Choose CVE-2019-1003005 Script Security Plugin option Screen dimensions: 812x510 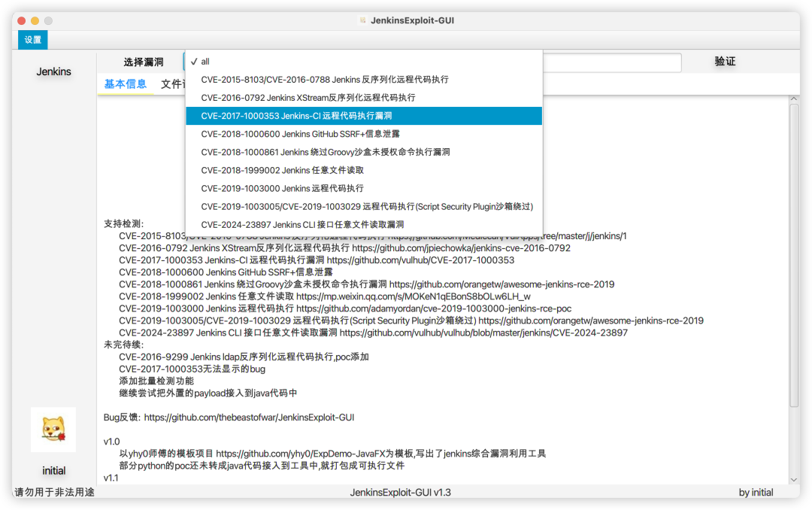coord(364,206)
